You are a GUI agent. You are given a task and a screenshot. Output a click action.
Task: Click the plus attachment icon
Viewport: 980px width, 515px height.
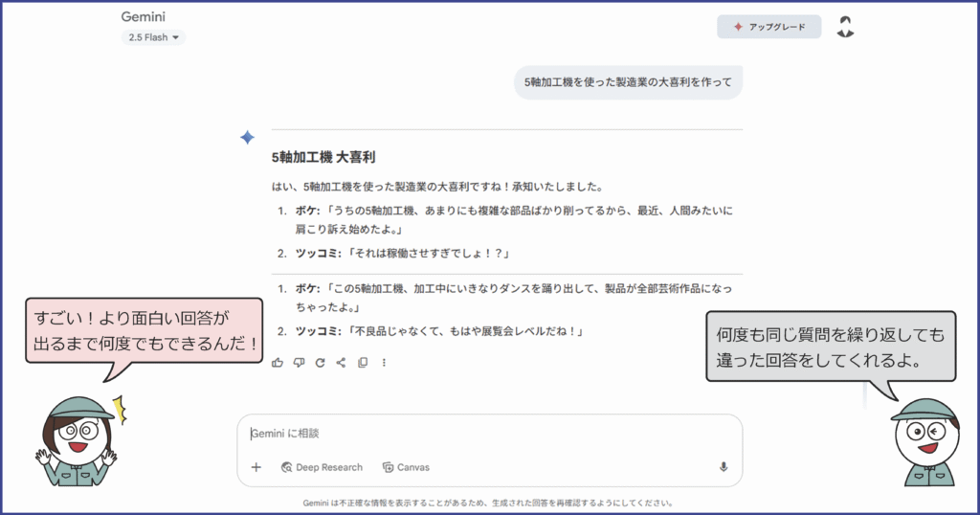(256, 467)
